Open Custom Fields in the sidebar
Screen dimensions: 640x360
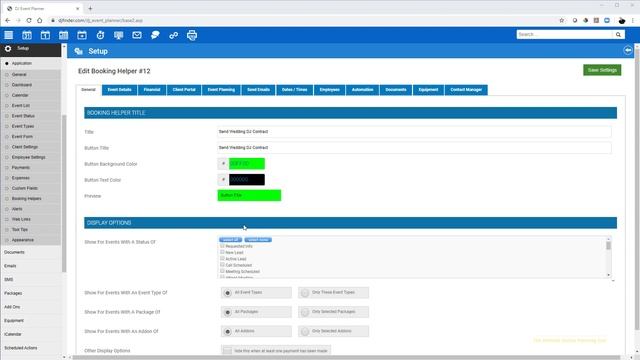tap(24, 188)
